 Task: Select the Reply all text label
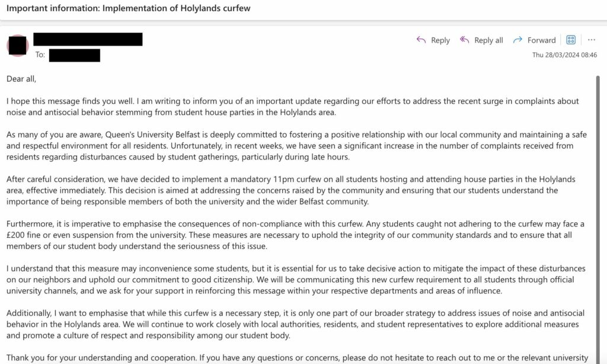tap(488, 40)
